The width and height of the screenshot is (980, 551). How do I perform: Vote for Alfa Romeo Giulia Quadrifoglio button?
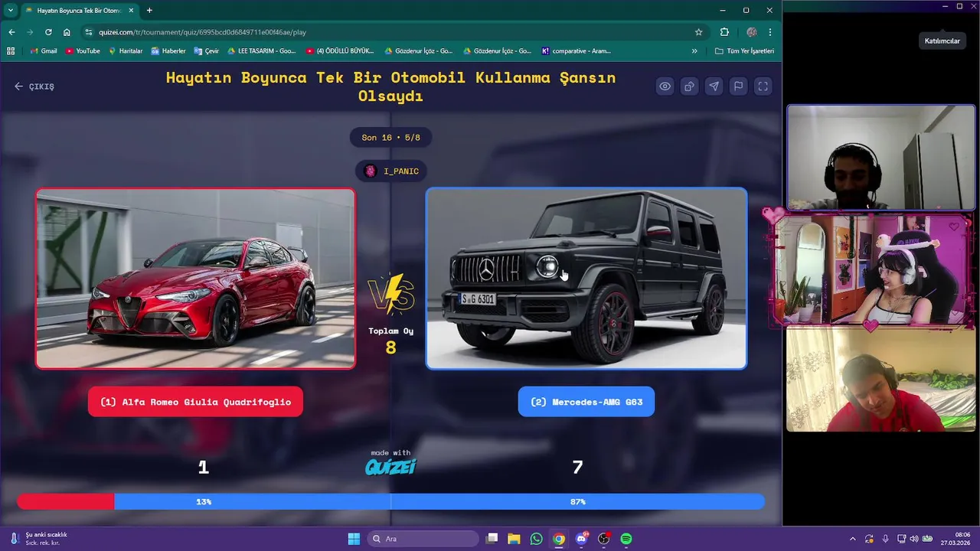tap(195, 402)
